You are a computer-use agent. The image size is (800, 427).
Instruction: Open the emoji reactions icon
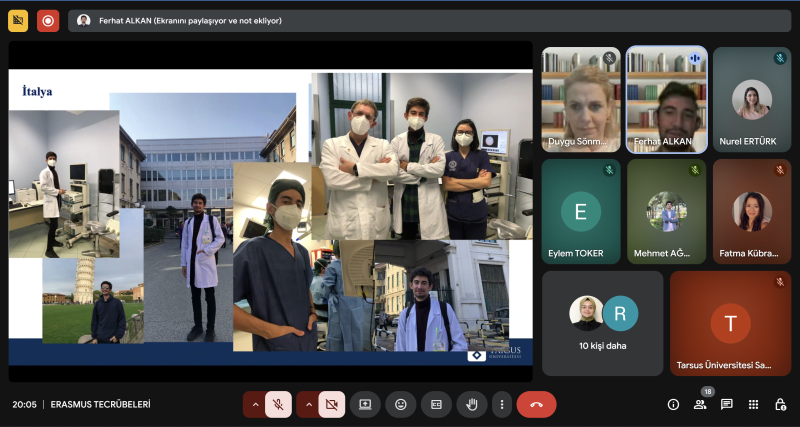coord(401,404)
